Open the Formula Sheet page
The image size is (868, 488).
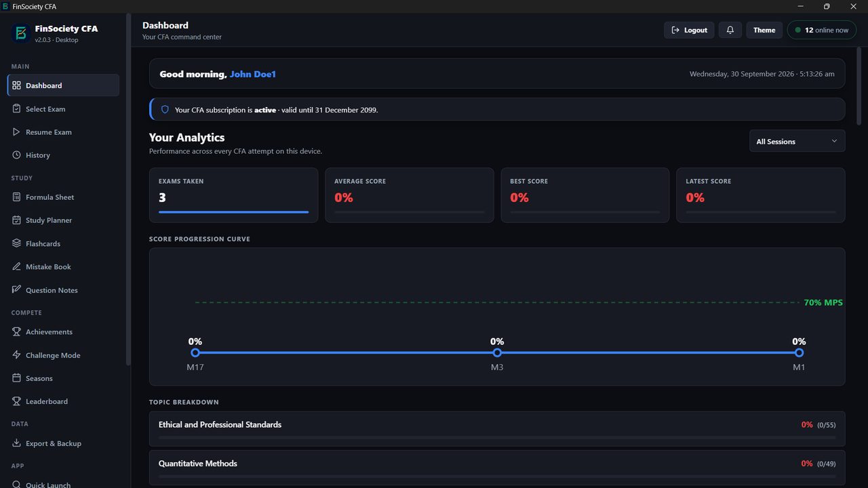pyautogui.click(x=63, y=197)
